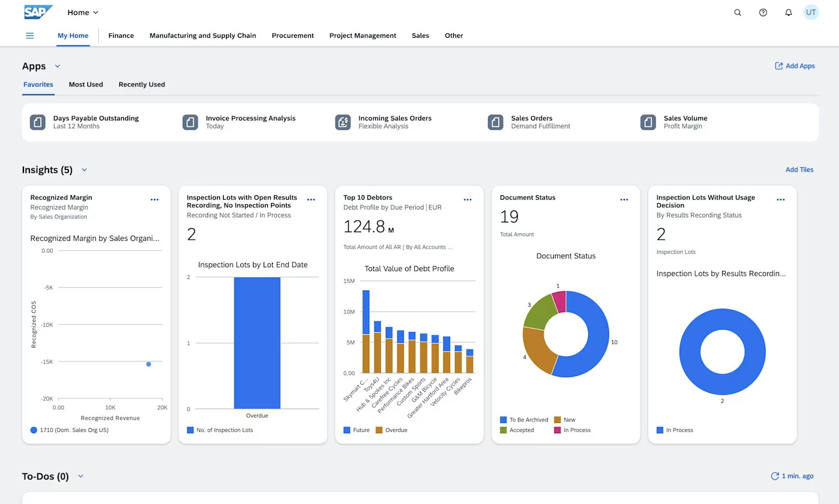The image size is (839, 504).
Task: Expand the Home dropdown in the header
Action: click(x=82, y=12)
